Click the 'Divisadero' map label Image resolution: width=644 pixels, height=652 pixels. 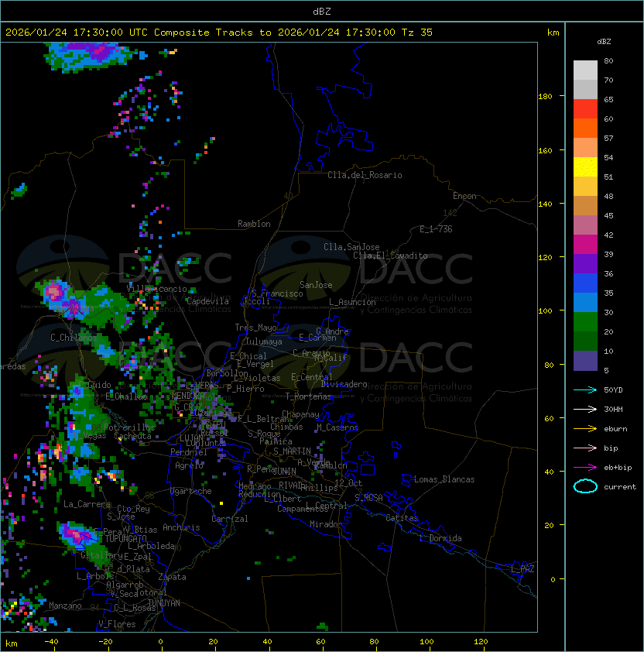click(x=344, y=384)
